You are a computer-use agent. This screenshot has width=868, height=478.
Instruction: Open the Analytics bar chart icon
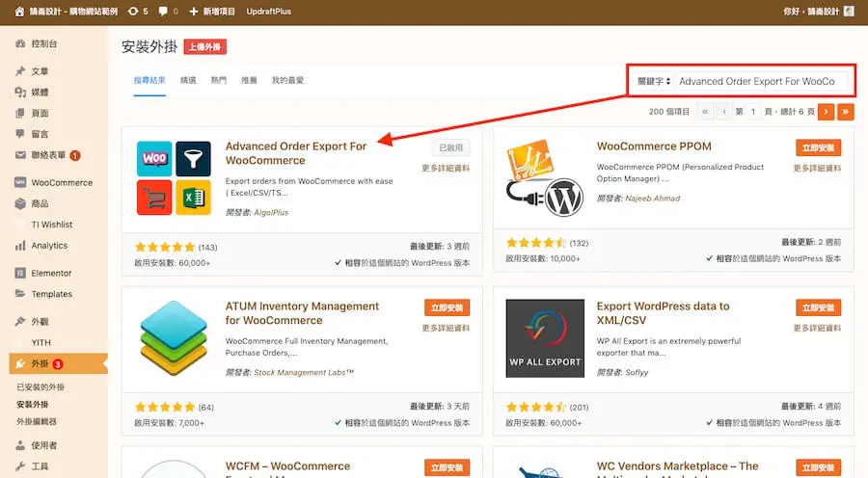20,246
